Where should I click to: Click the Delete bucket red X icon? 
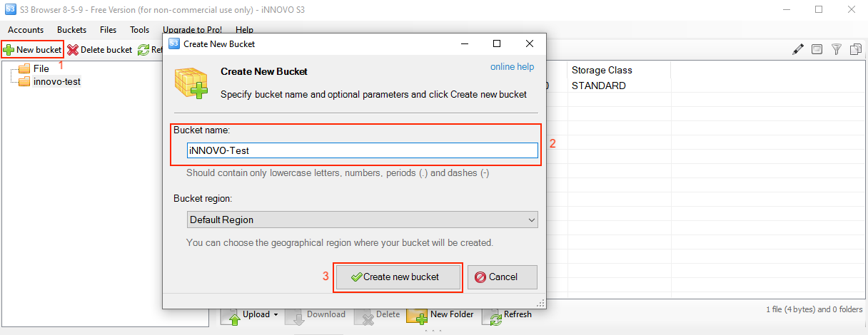click(x=73, y=50)
